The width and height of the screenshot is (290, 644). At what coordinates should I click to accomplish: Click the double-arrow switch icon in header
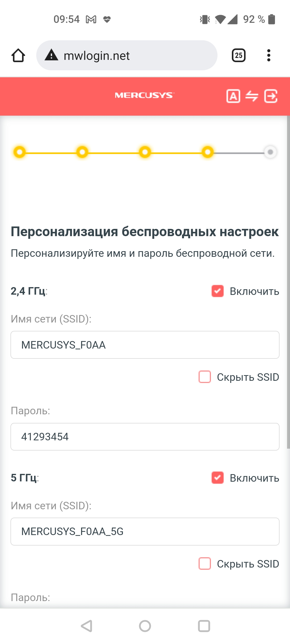[252, 96]
